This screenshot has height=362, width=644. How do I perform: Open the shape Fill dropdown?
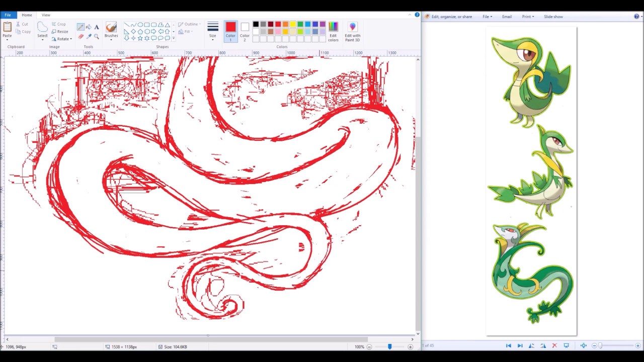tap(186, 32)
